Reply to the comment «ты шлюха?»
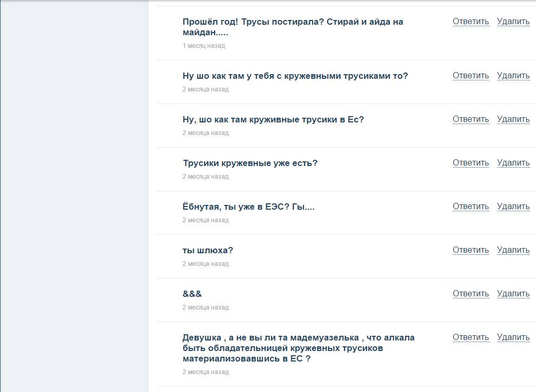 (x=470, y=250)
